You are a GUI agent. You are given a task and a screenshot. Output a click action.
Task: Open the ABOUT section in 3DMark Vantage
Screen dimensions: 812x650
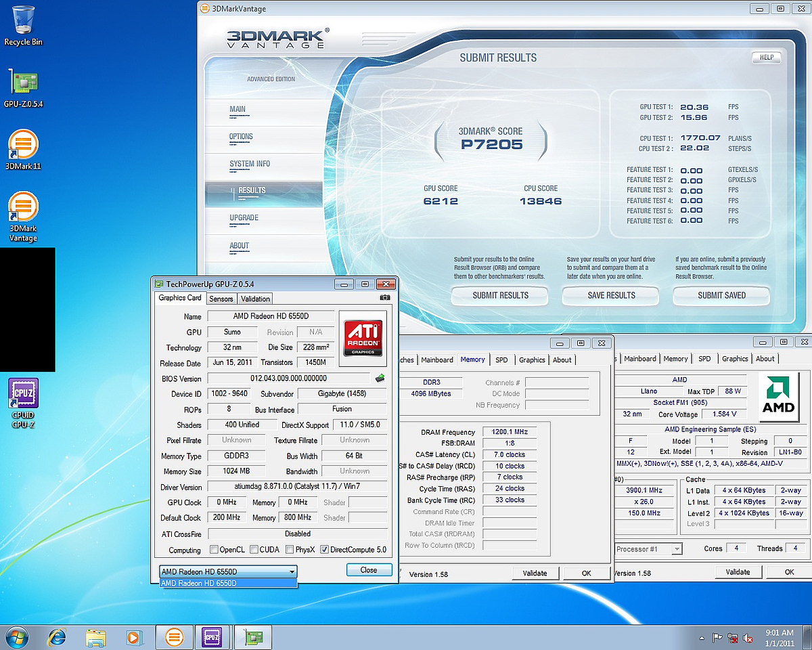coord(240,246)
